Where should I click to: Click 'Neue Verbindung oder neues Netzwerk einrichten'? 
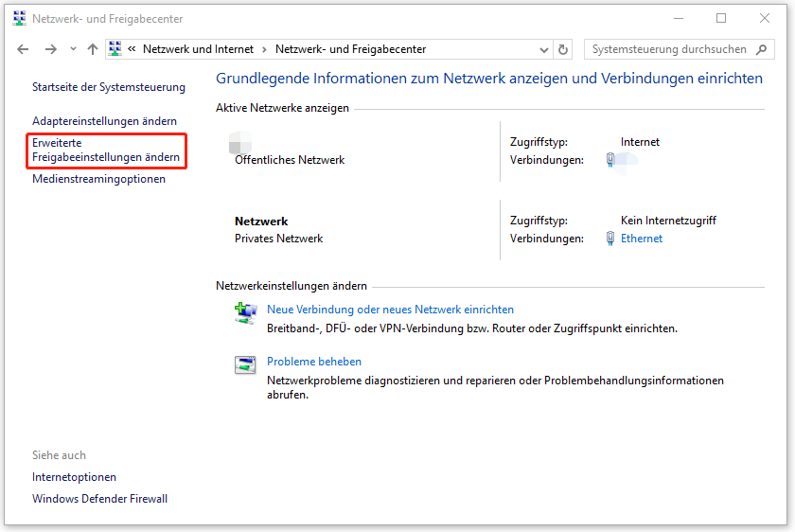pos(390,310)
